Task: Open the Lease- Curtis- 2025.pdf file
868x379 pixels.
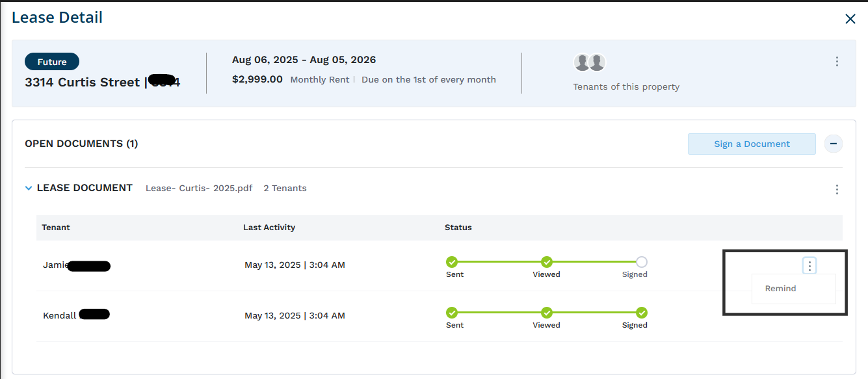Action: tap(198, 189)
